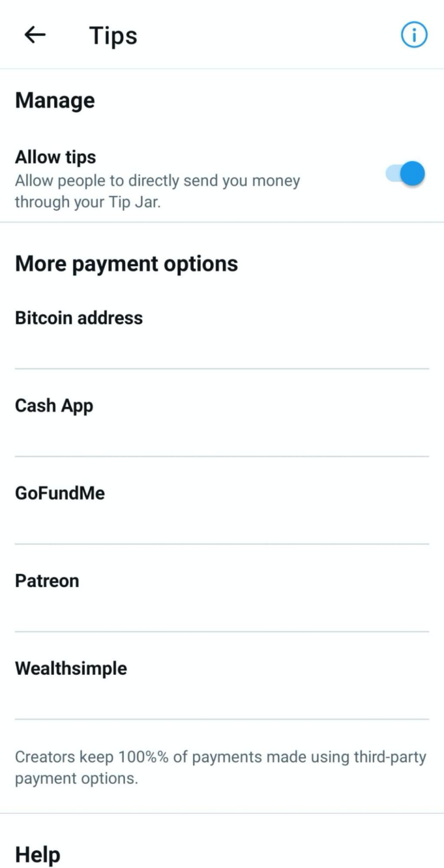Focus the empty GoFundMe input line
The height and width of the screenshot is (868, 444).
[221, 526]
